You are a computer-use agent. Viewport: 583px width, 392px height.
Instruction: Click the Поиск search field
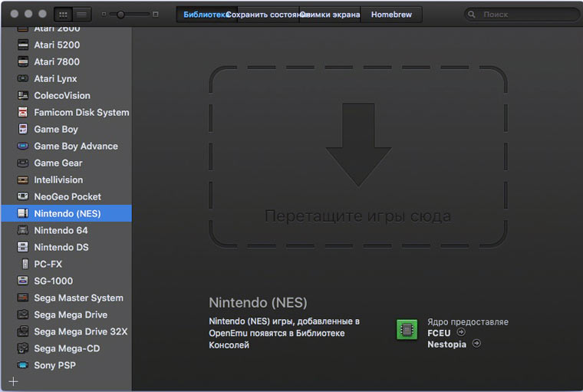click(x=522, y=15)
